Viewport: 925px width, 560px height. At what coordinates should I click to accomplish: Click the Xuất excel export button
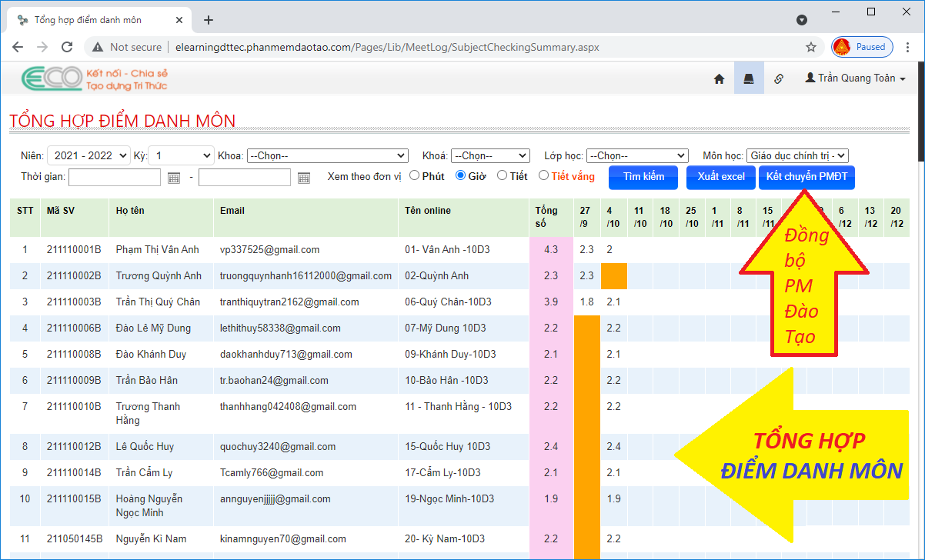pyautogui.click(x=721, y=177)
